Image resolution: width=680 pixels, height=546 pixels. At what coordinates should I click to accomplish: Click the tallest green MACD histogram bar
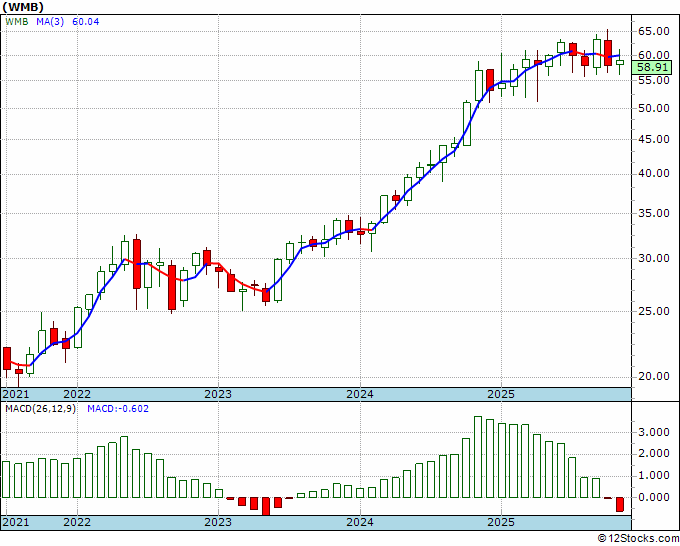coord(478,457)
